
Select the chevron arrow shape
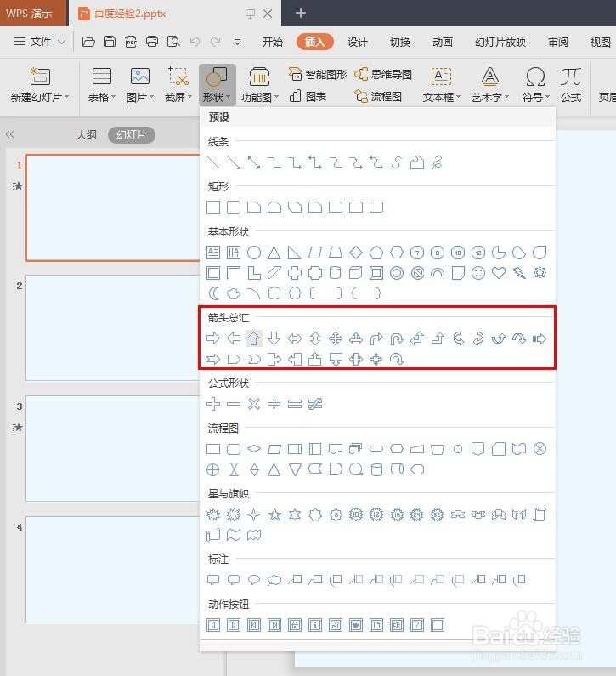254,359
